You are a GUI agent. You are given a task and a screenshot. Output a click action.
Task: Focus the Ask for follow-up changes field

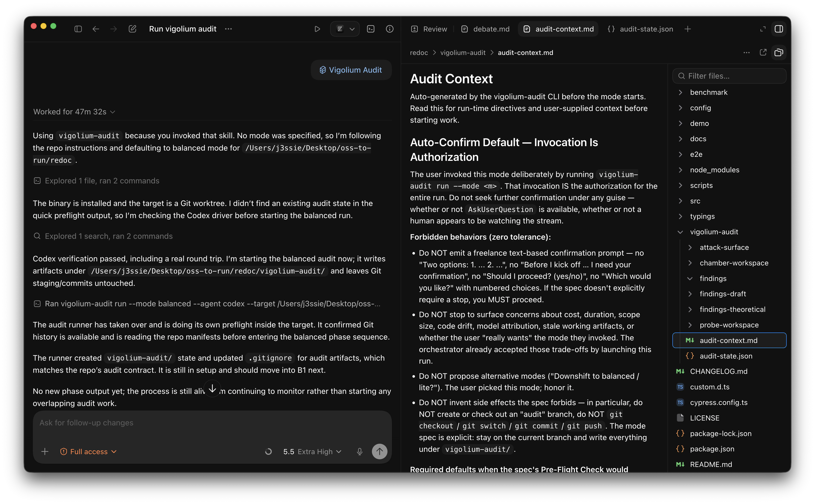pyautogui.click(x=212, y=423)
